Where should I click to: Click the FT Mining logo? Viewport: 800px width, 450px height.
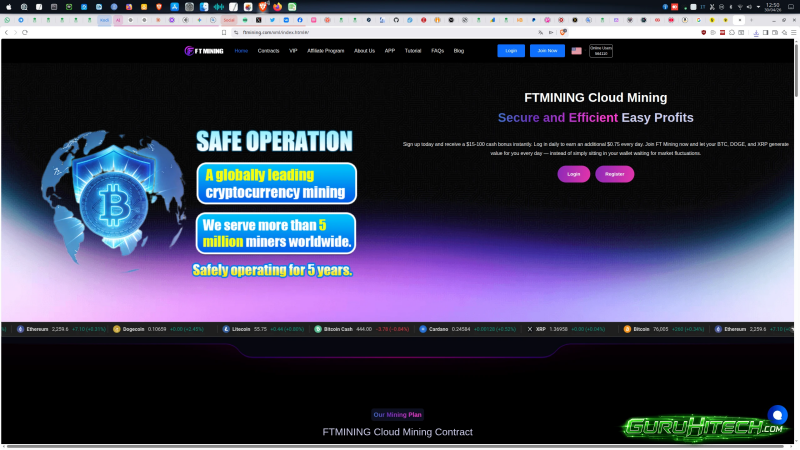[x=204, y=51]
